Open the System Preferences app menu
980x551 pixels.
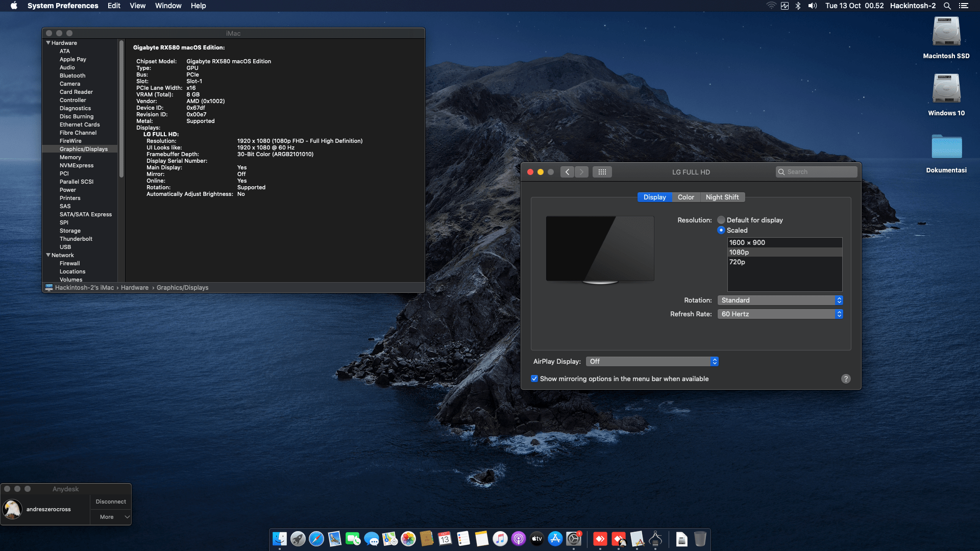(63, 6)
